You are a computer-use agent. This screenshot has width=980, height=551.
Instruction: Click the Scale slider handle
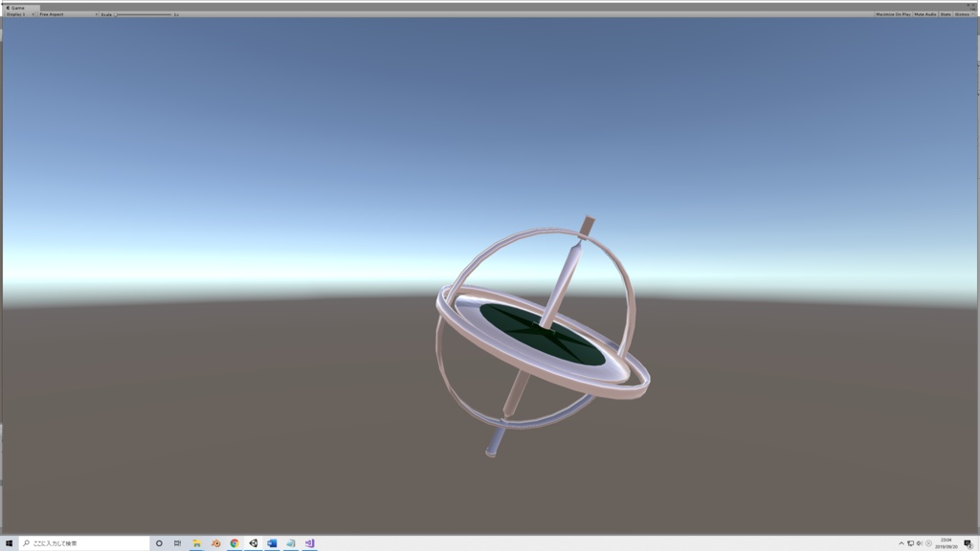(x=116, y=14)
